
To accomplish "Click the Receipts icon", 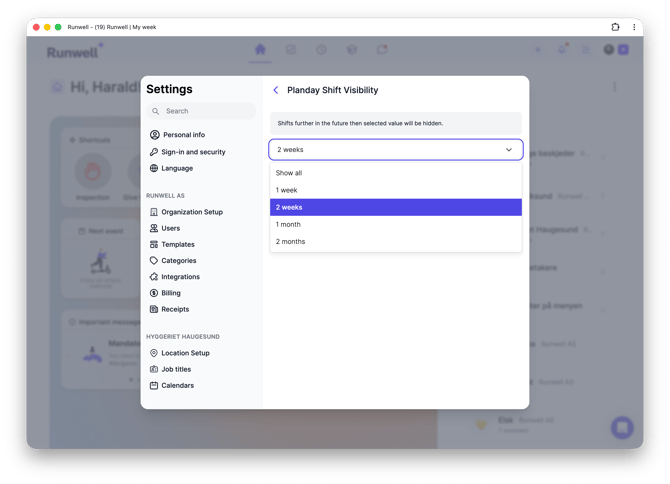I will coord(154,309).
